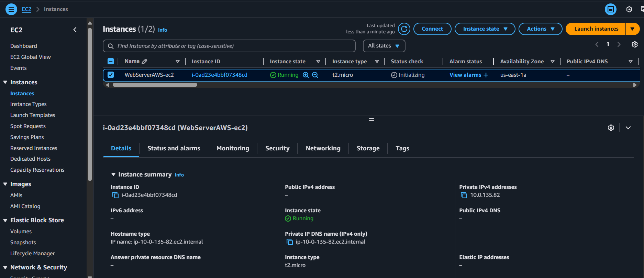Open Info link next to Instances heading

(x=163, y=30)
